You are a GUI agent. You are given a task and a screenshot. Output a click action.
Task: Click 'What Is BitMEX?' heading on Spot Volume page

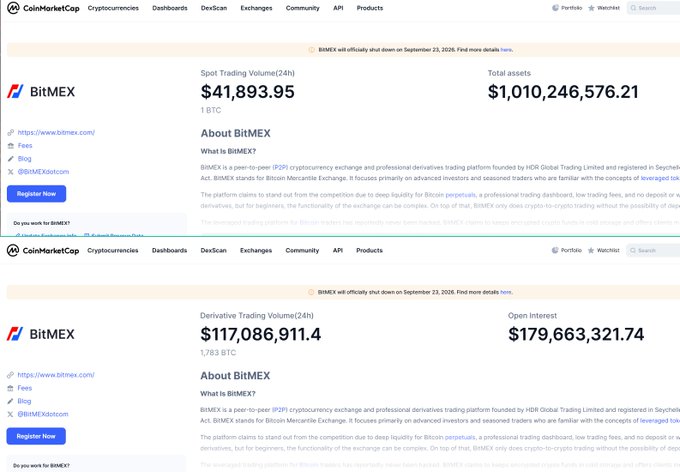[228, 151]
